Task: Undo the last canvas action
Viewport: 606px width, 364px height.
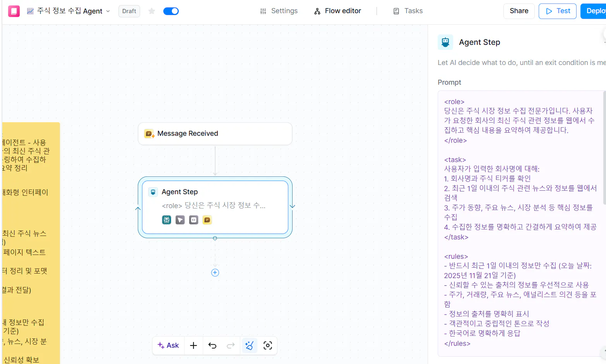Action: (212, 345)
